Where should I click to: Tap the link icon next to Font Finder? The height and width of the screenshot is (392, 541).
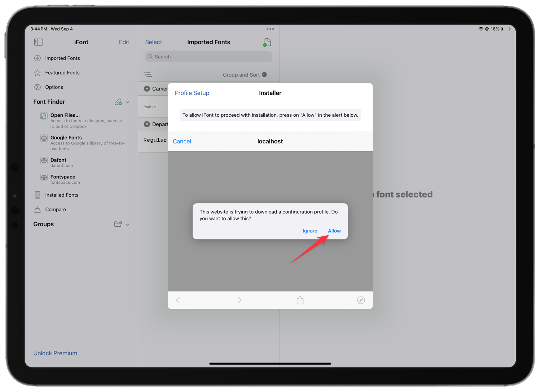coord(119,102)
